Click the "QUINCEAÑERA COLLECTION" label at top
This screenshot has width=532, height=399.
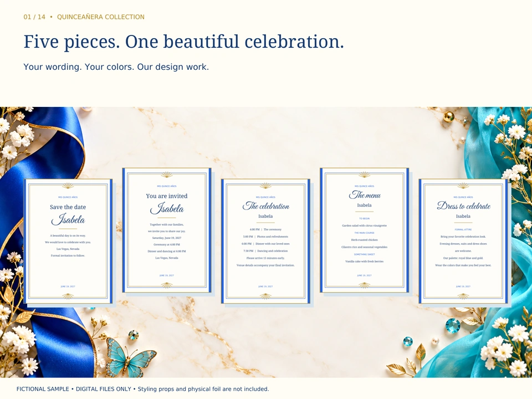[x=101, y=17]
